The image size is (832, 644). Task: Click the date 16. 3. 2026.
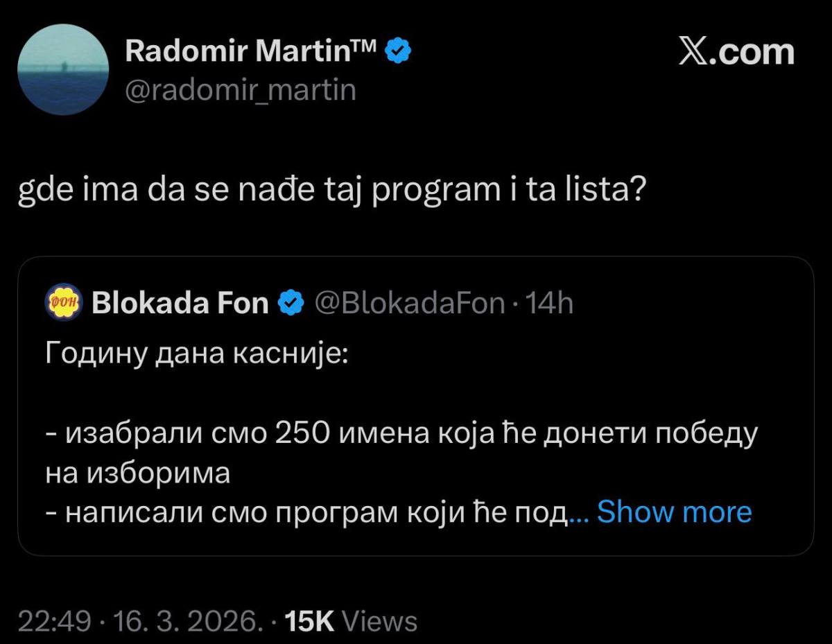click(x=187, y=621)
